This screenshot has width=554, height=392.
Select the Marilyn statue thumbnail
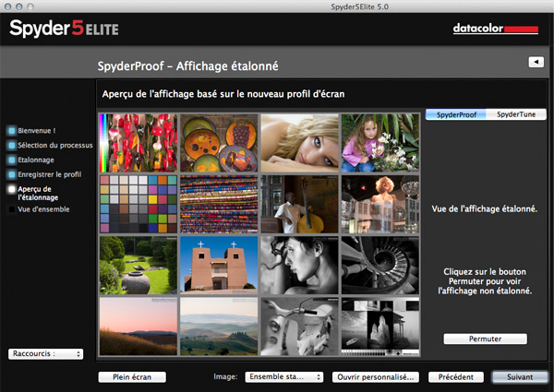tap(380, 204)
